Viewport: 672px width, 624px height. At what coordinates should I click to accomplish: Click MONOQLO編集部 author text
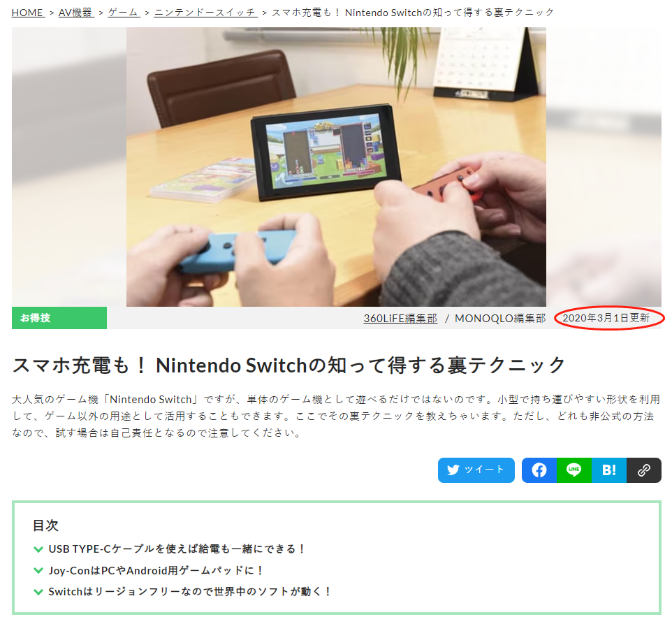click(500, 319)
